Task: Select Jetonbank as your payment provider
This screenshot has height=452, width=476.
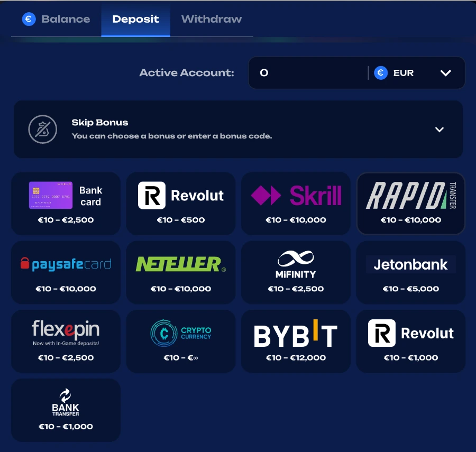Action: coord(410,272)
